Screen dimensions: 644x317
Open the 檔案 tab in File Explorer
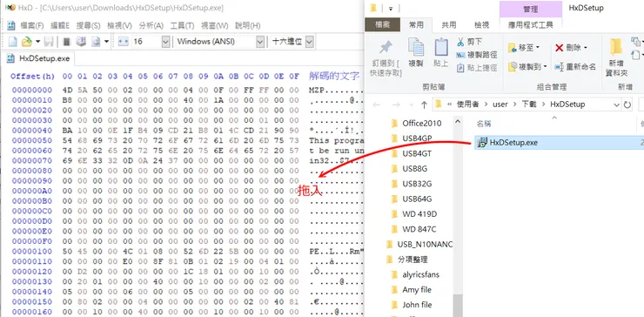click(x=382, y=24)
